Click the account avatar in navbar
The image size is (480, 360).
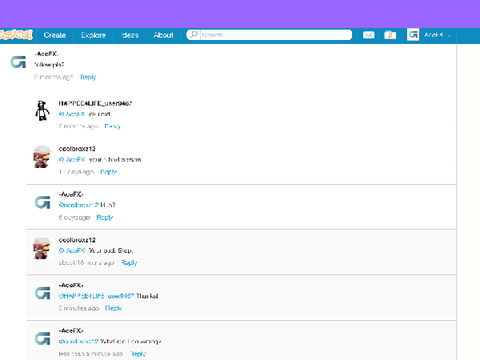[413, 35]
